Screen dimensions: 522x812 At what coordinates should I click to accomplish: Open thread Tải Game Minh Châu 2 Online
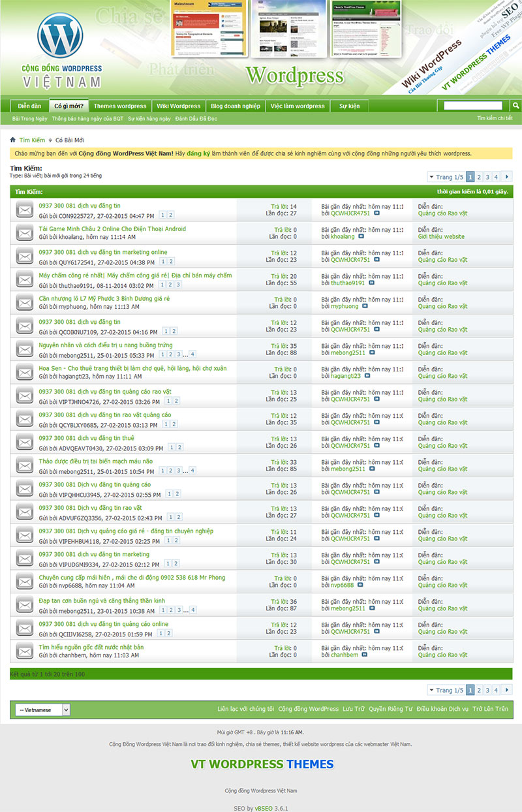click(112, 229)
